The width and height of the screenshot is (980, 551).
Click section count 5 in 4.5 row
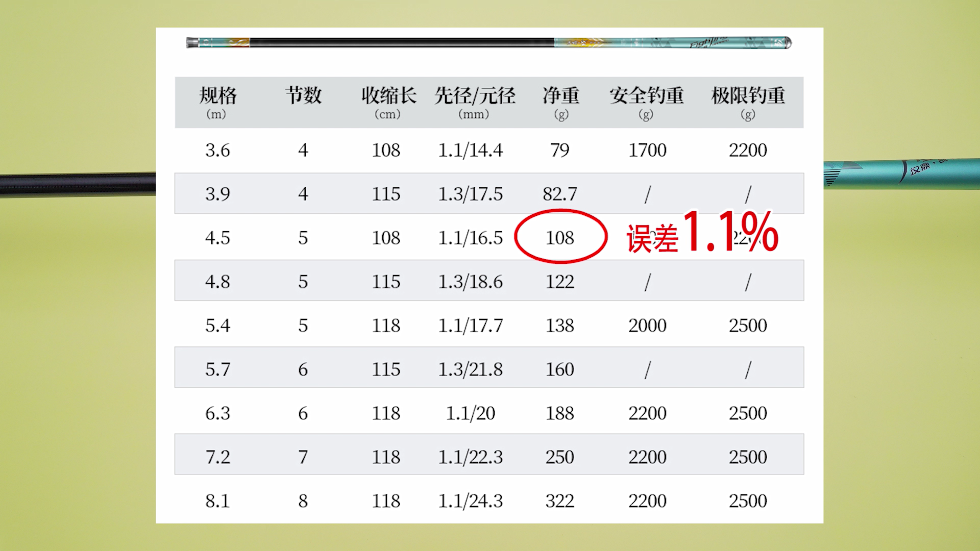303,238
